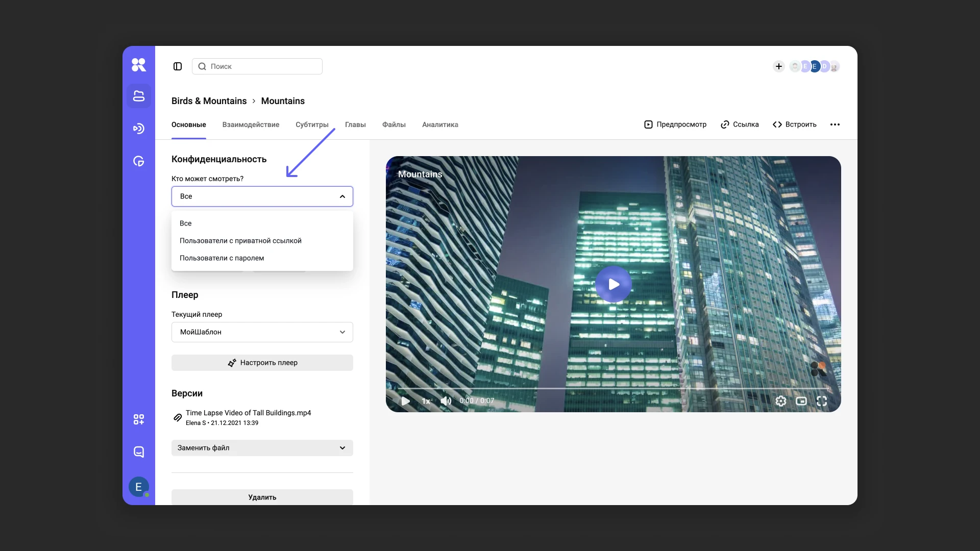Screen dimensions: 980x551
Task: Open the video settings gear in player
Action: [781, 401]
